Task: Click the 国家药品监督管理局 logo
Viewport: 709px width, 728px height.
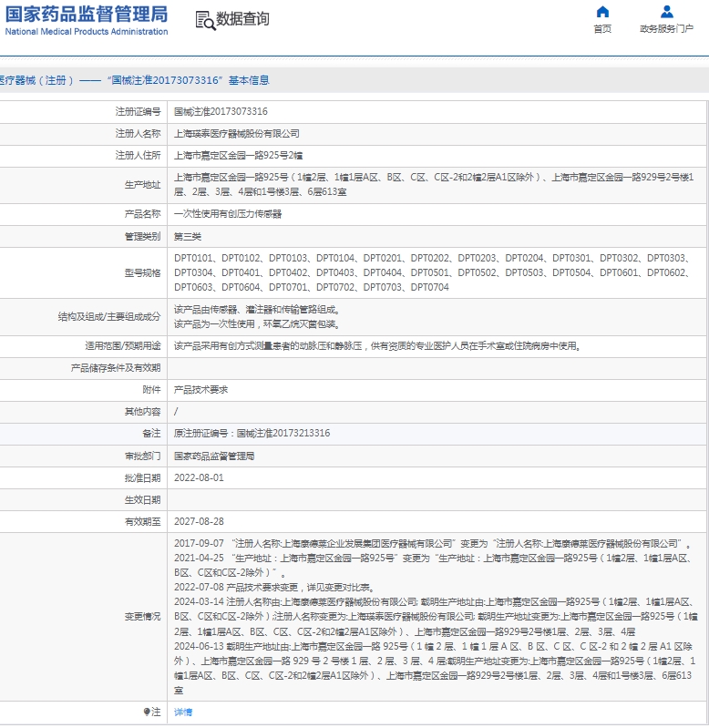Action: pyautogui.click(x=87, y=14)
